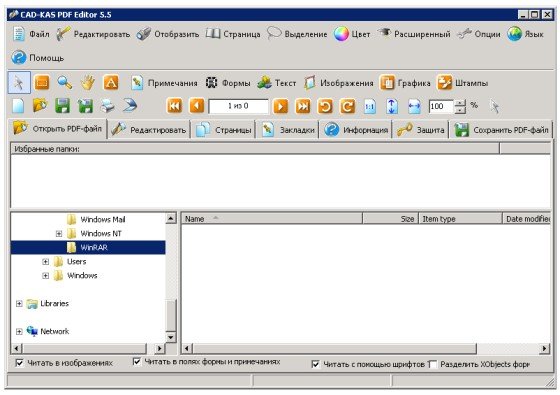Choose the hand pan tool
The width and height of the screenshot is (560, 395).
coord(88,83)
